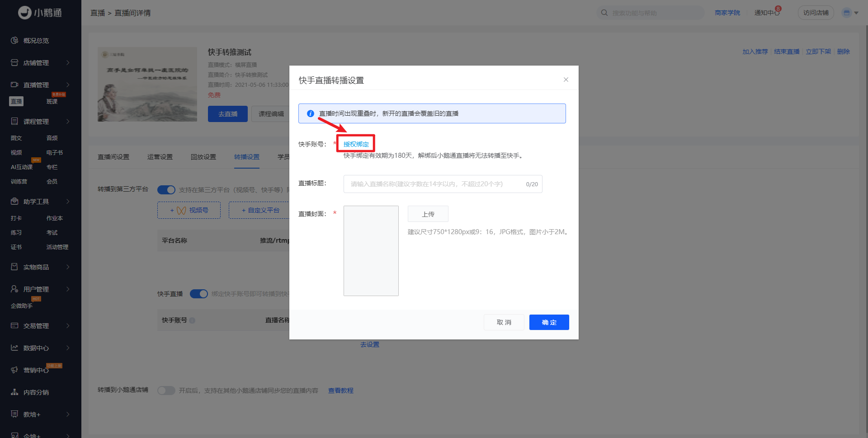Viewport: 868px width, 438px height.
Task: Open the user avatar icon
Action: 847,13
